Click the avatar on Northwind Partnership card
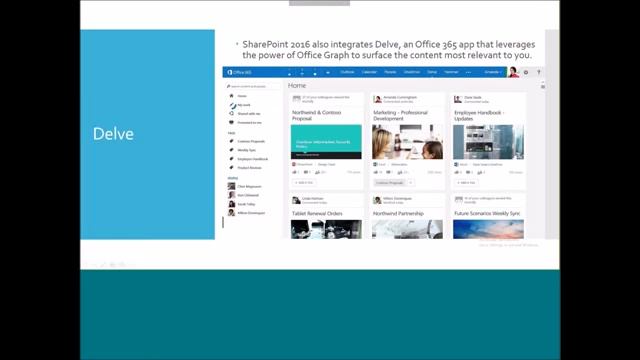 (377, 200)
